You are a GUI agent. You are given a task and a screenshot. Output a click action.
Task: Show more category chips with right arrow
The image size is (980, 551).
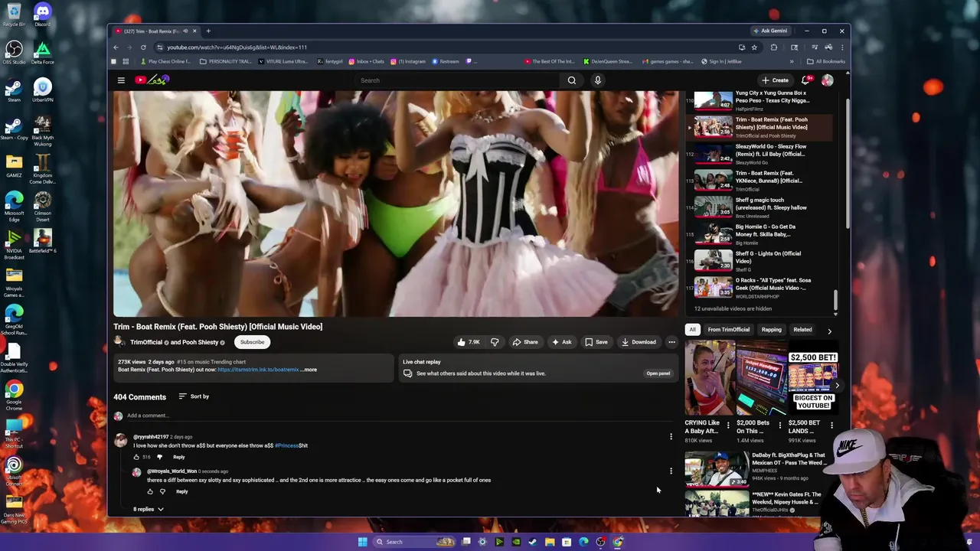tap(829, 331)
